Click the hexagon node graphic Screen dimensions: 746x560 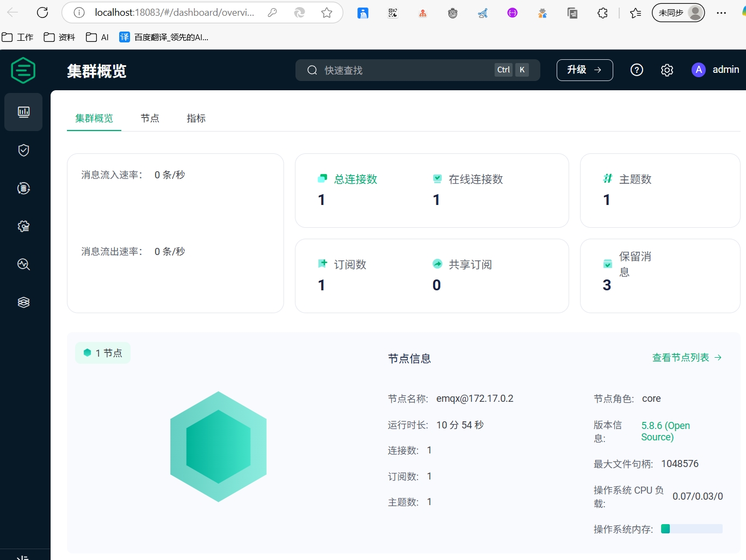(218, 446)
